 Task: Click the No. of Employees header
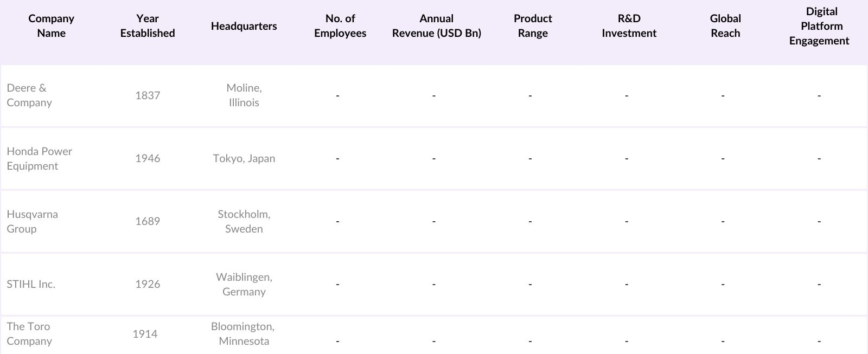pos(340,25)
